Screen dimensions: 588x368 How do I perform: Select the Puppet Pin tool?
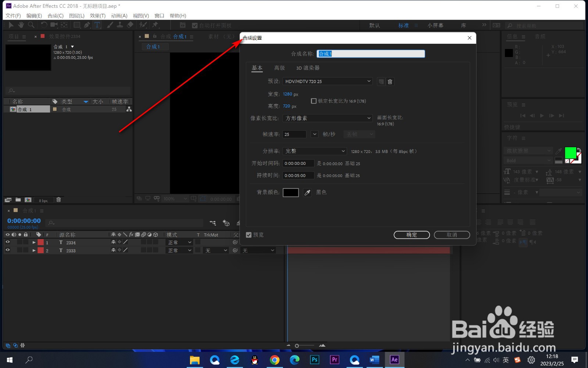point(155,25)
